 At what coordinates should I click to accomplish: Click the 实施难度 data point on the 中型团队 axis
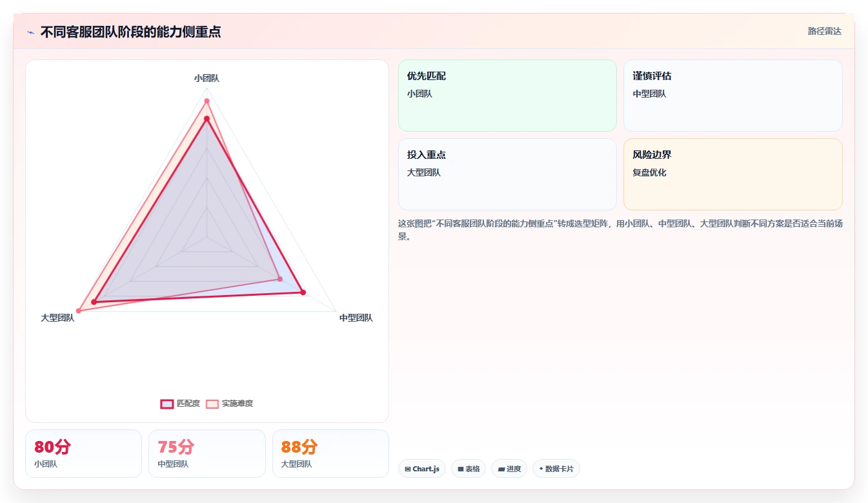[x=280, y=279]
